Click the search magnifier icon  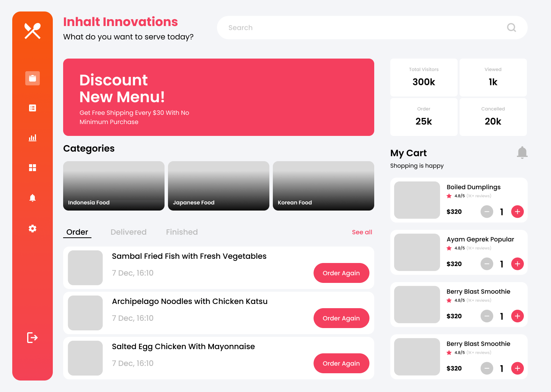[x=511, y=28]
